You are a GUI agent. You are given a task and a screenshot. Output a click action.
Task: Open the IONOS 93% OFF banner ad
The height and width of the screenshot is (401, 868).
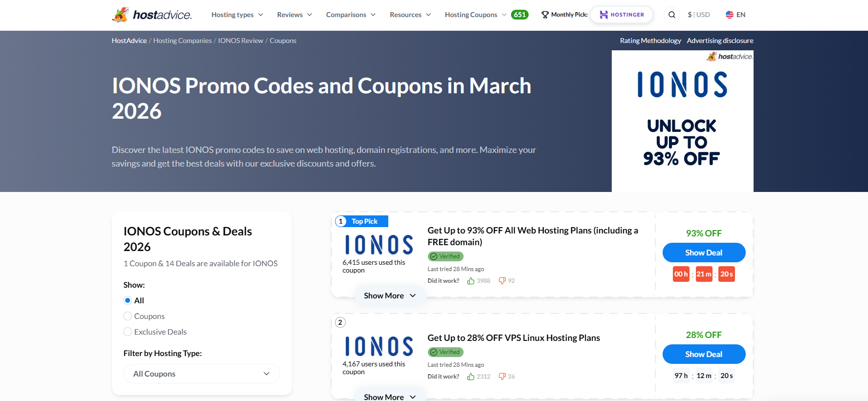coord(682,121)
